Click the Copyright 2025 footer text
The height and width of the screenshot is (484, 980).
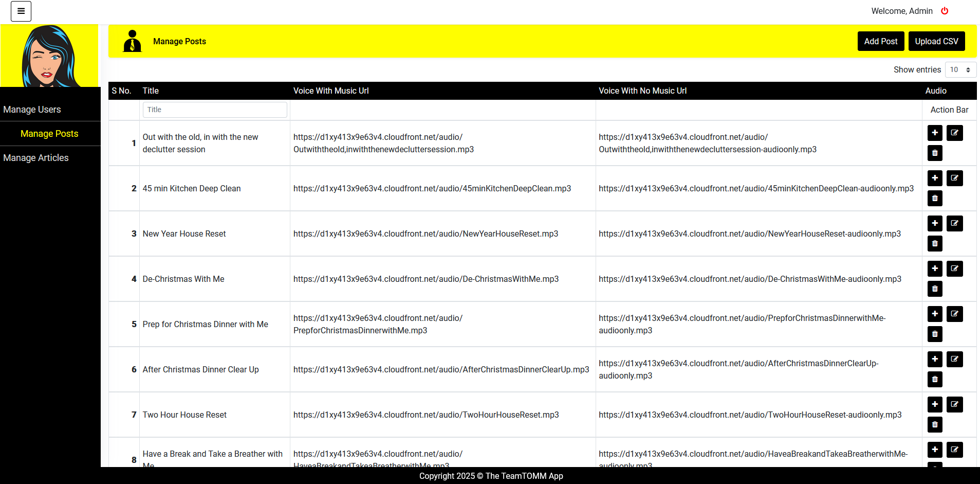tap(491, 476)
